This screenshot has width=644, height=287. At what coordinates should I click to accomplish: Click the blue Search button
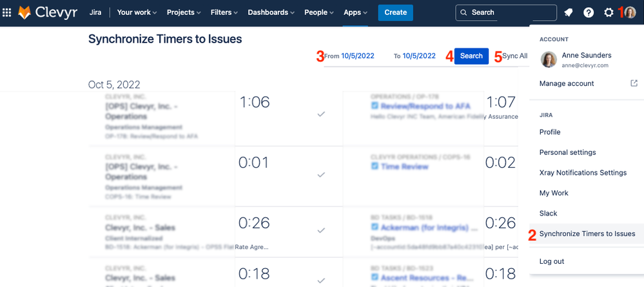[471, 56]
